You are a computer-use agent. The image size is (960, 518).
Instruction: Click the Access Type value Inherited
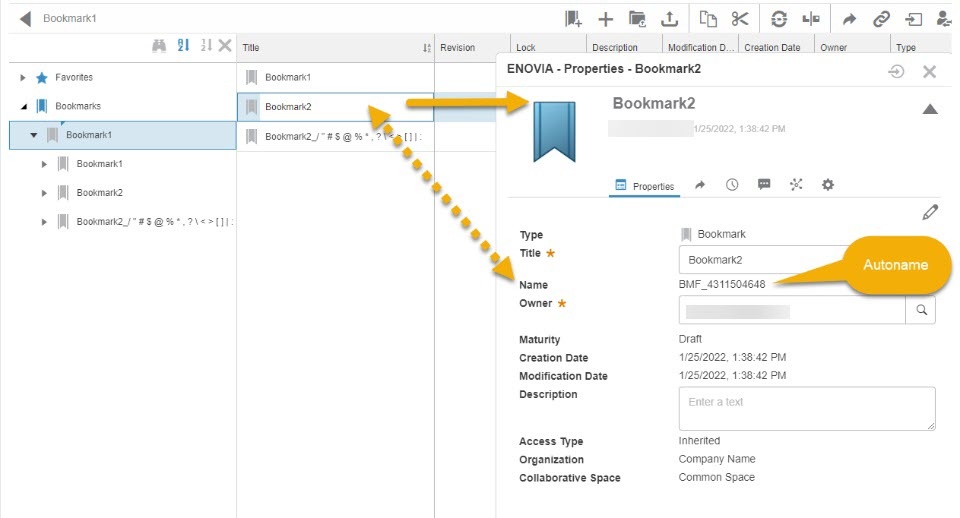[x=699, y=440]
